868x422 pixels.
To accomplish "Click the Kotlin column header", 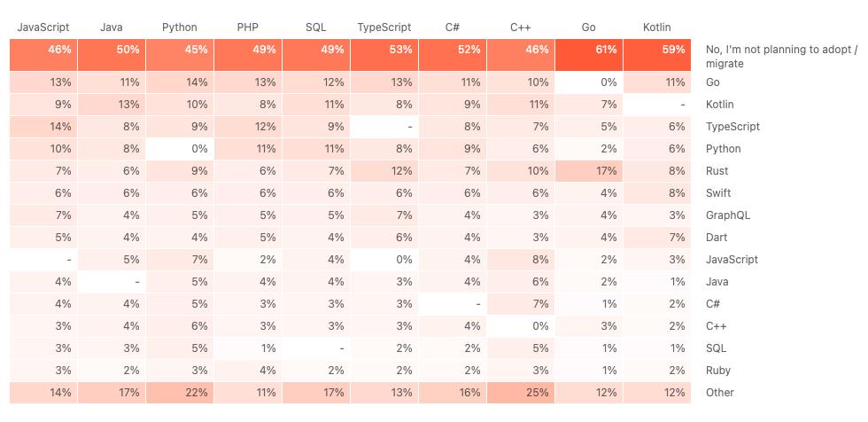I will tap(657, 27).
